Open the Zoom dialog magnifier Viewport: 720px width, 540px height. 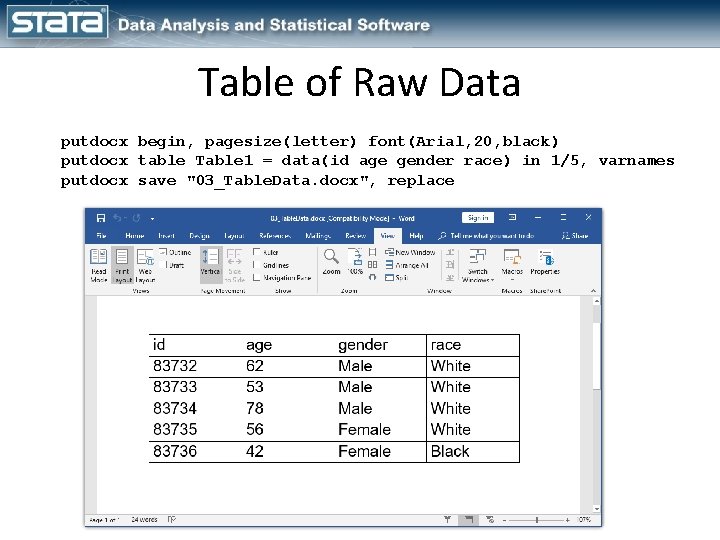coord(331,262)
